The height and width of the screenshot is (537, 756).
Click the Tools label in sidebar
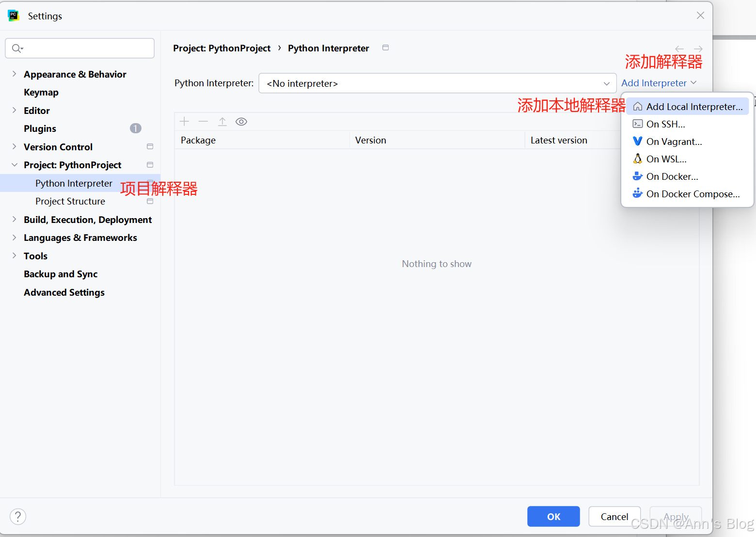36,256
